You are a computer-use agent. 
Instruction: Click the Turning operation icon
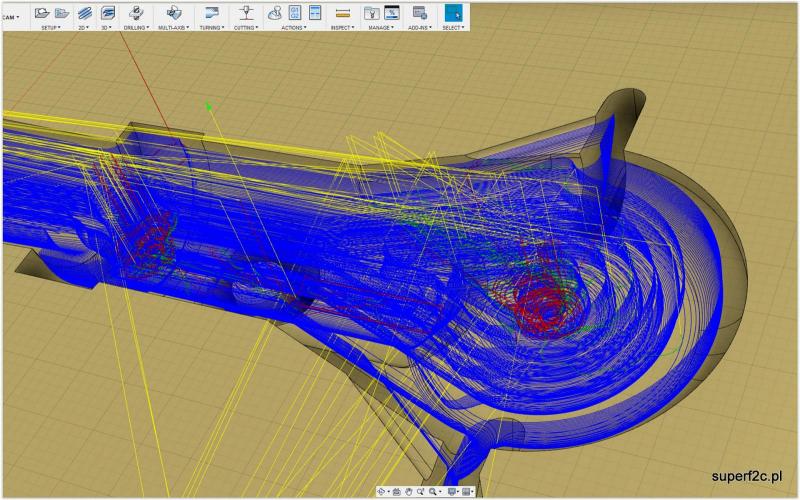211,13
